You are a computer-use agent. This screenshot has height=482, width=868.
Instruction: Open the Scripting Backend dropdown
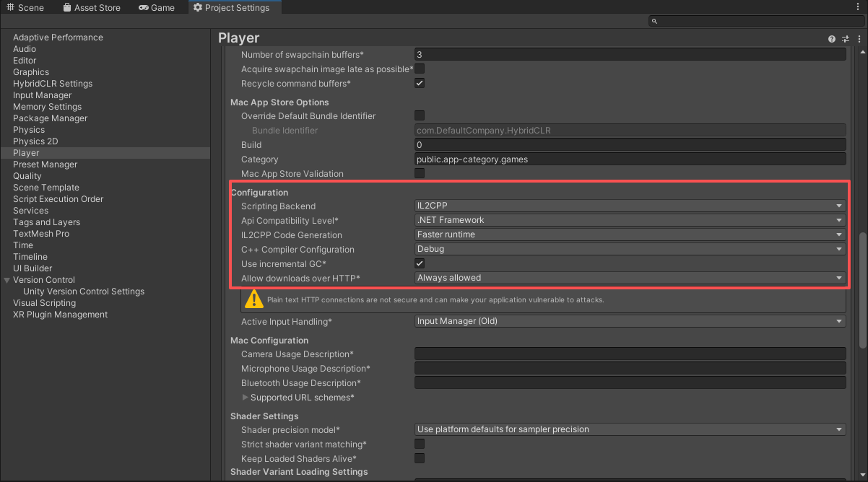pyautogui.click(x=630, y=206)
